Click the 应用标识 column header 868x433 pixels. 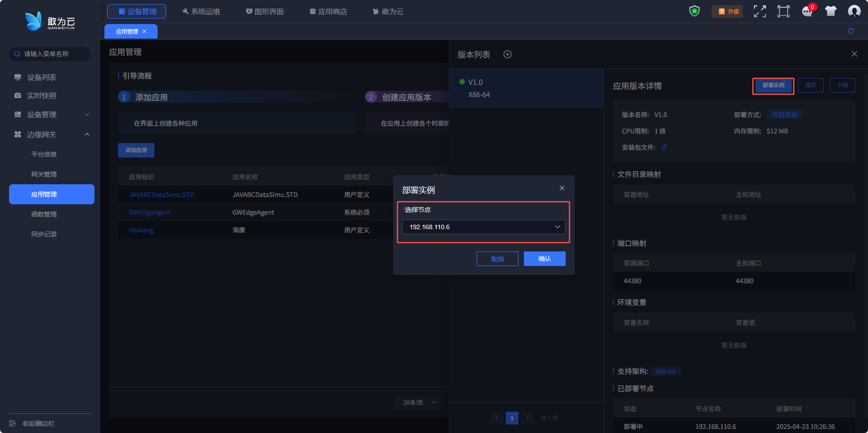point(142,177)
